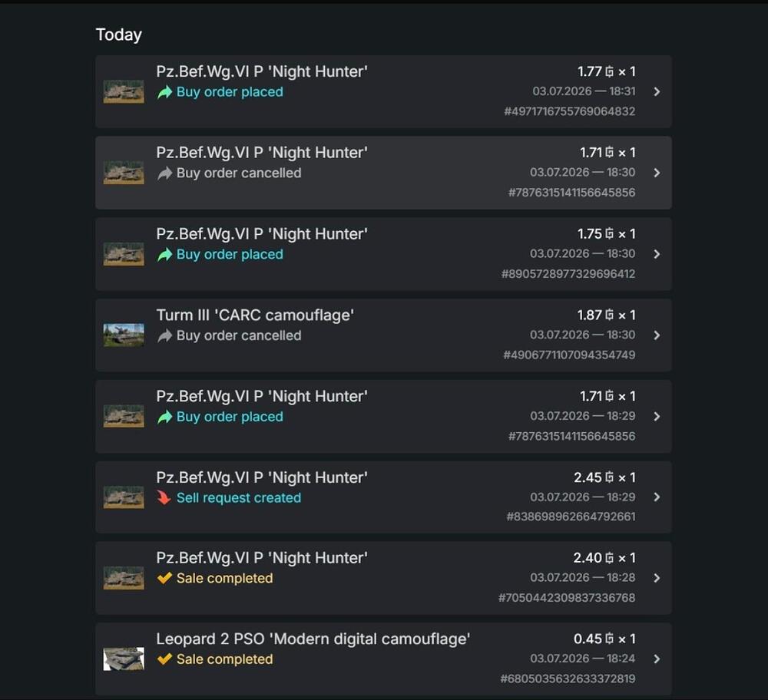Image resolution: width=768 pixels, height=700 pixels.
Task: Open Turm III 'CARC camouflage' thumbnail
Action: [124, 335]
